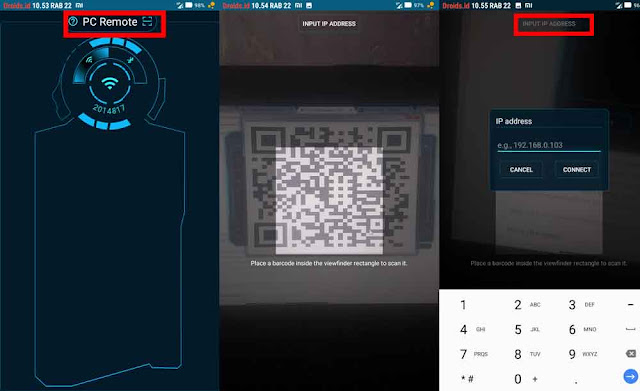Image resolution: width=640 pixels, height=391 pixels.
Task: Tap the battery icon next to 98% in the status bar
Action: tap(189, 5)
